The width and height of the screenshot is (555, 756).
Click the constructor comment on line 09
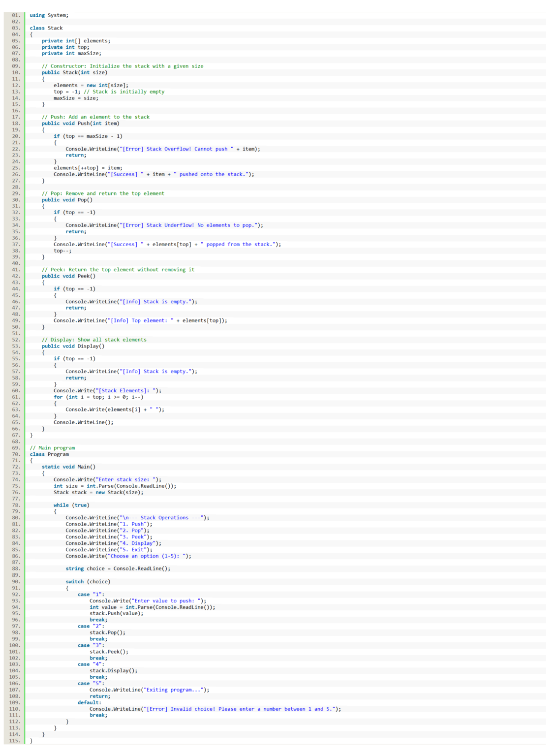point(123,66)
